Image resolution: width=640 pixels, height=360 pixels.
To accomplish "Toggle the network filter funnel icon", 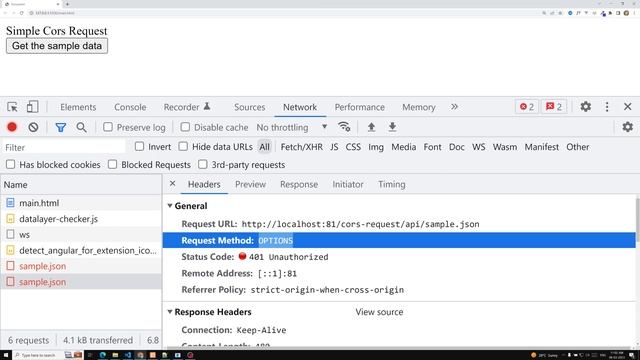I will tap(61, 127).
